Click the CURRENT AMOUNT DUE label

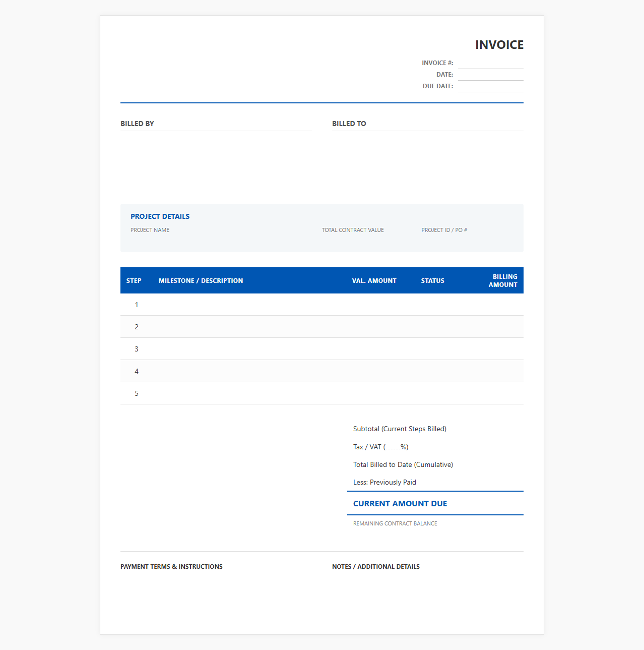point(400,504)
